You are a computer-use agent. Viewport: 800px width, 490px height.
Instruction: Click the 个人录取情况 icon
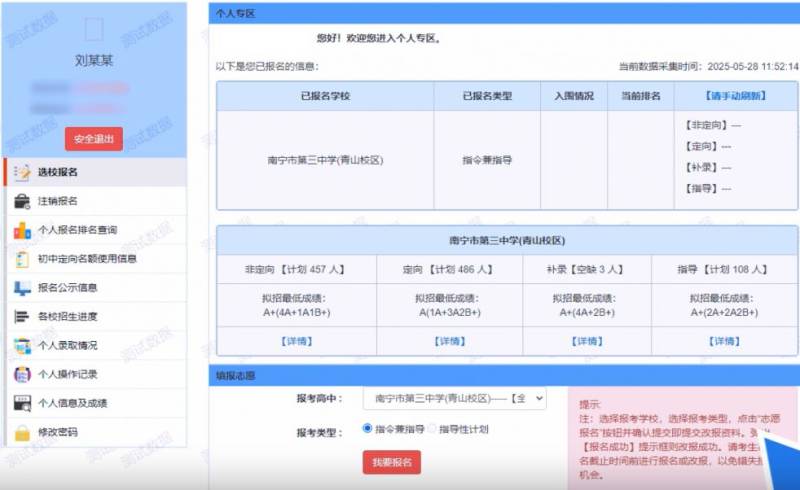21,346
